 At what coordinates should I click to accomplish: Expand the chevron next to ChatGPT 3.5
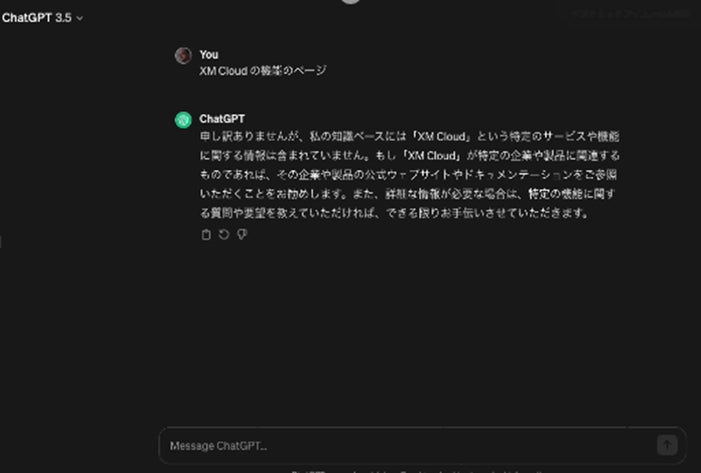80,18
